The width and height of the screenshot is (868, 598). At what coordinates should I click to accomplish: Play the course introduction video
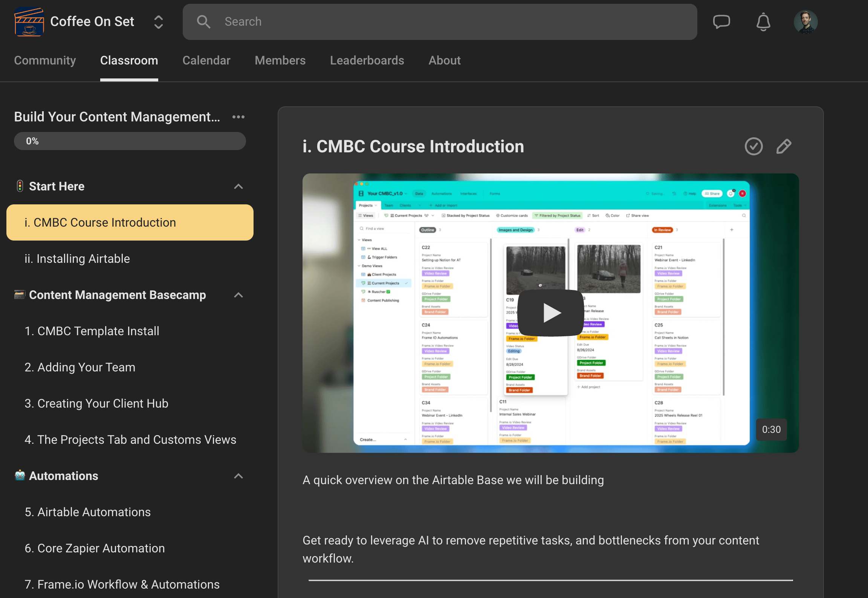coord(550,313)
